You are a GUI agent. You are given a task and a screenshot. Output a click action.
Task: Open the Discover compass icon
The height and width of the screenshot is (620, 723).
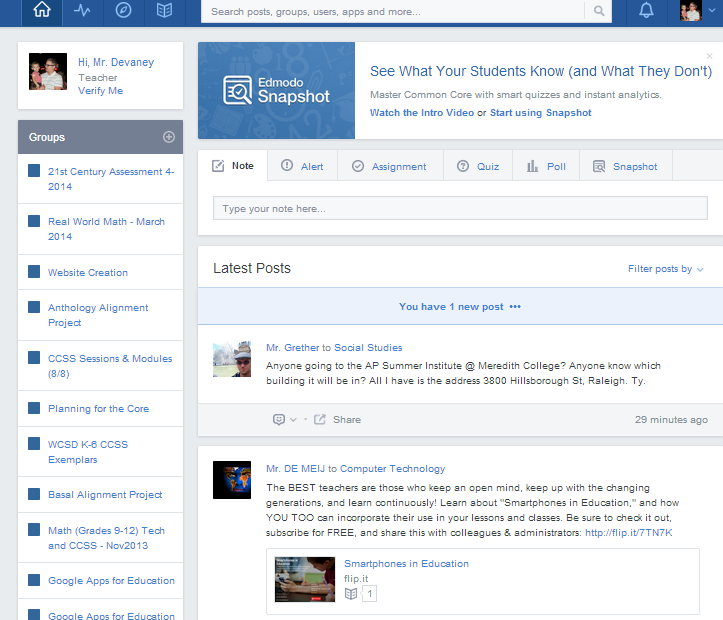click(124, 10)
